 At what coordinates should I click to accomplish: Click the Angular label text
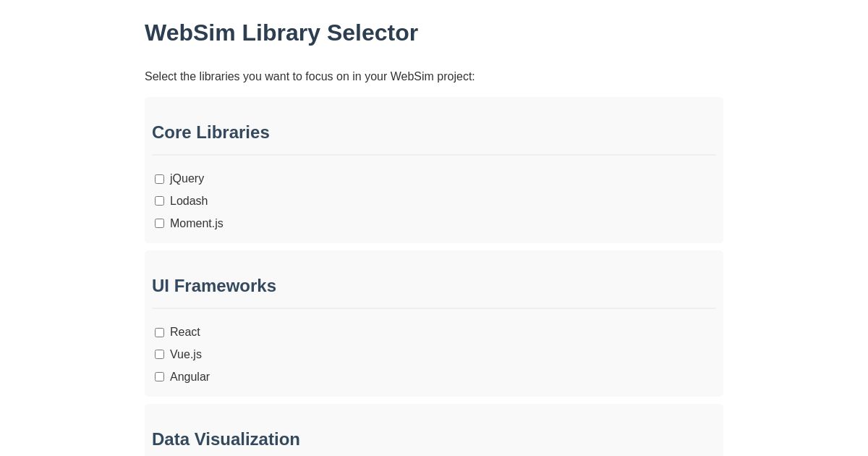[x=190, y=376]
